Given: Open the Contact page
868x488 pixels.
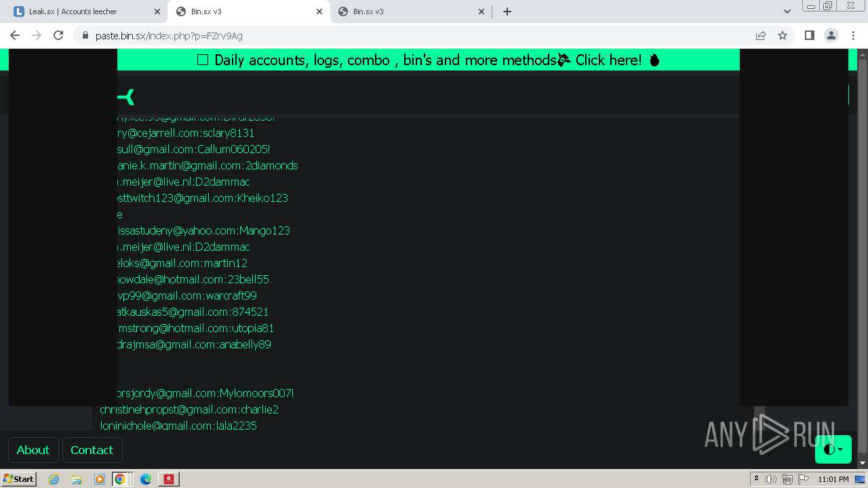Looking at the screenshot, I should [x=92, y=450].
